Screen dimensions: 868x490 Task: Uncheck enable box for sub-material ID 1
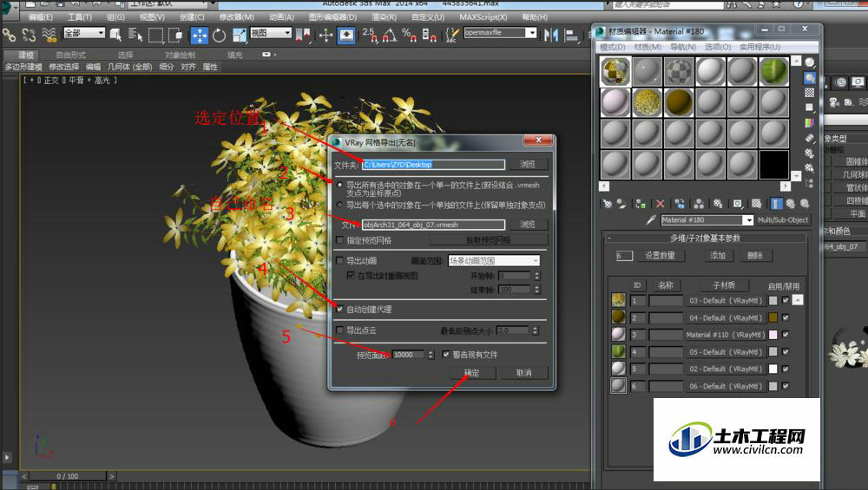click(x=785, y=300)
